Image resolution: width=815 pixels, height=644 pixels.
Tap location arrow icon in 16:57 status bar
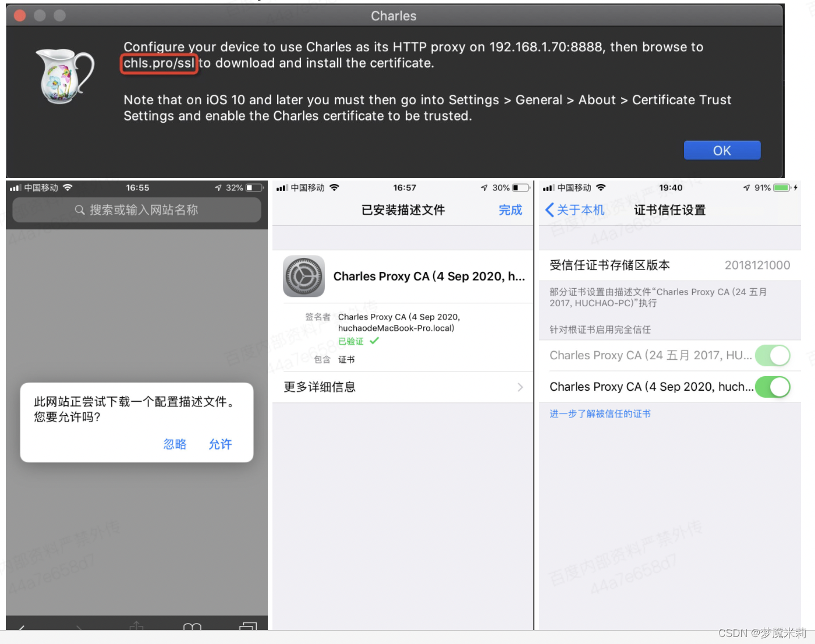point(484,187)
